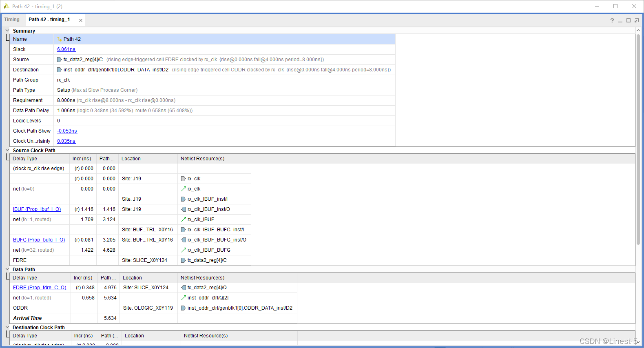Open the FDRE (Prop_fdre_C_Q) link
644x348 pixels.
[x=40, y=288]
